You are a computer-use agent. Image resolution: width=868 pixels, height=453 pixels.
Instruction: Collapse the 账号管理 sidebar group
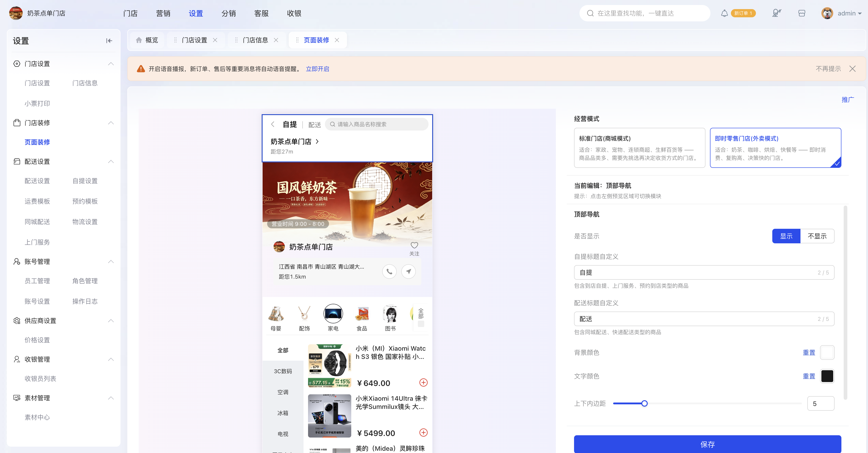(111, 262)
